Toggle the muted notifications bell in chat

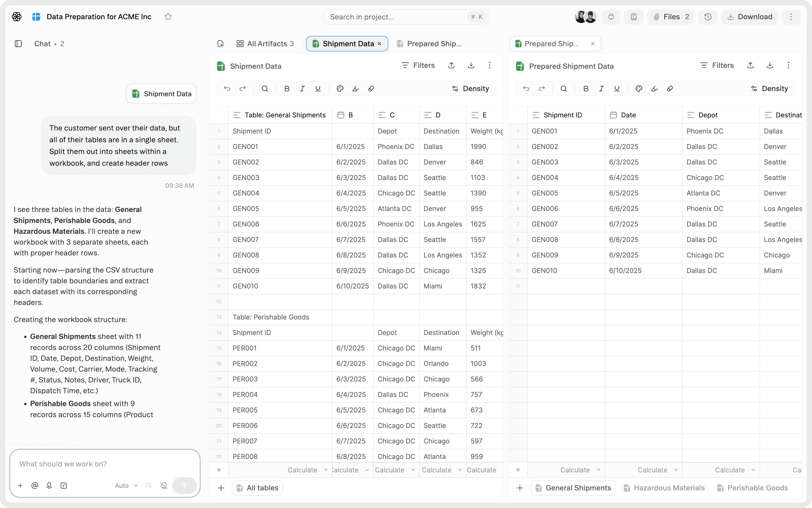(164, 485)
